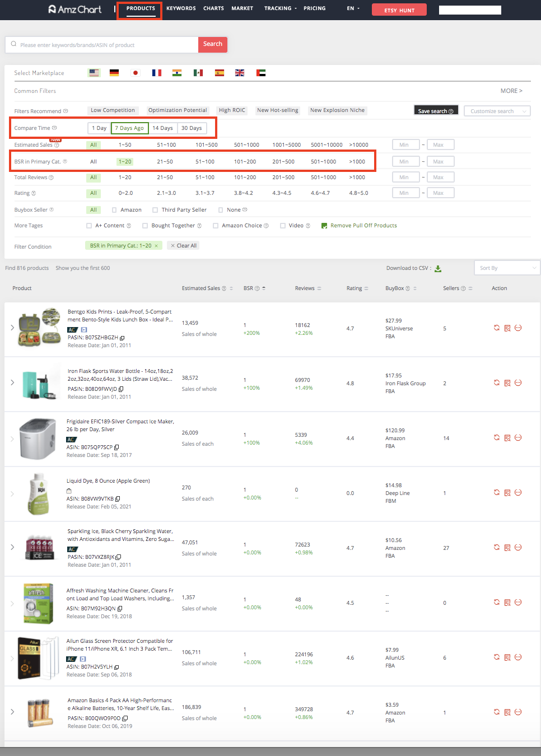Apply the Low Competition recommended filter

coord(113,110)
